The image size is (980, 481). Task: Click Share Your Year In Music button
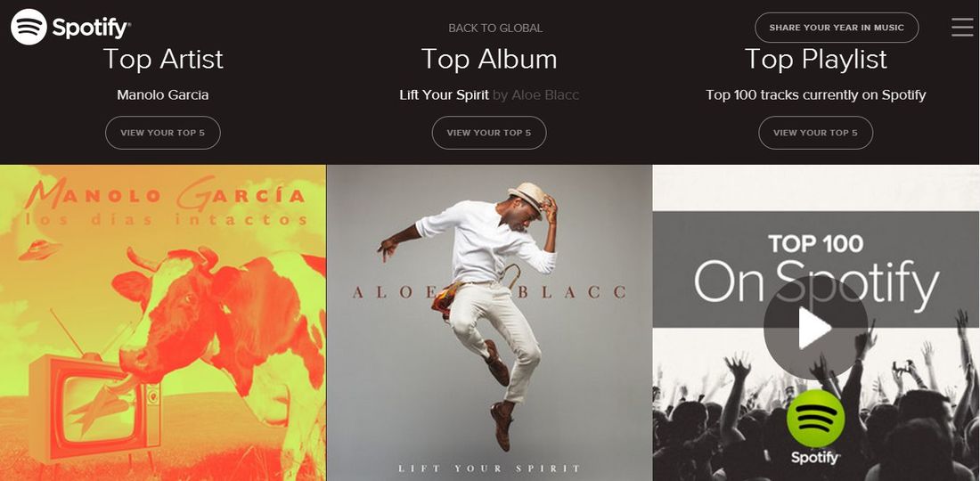pos(837,28)
